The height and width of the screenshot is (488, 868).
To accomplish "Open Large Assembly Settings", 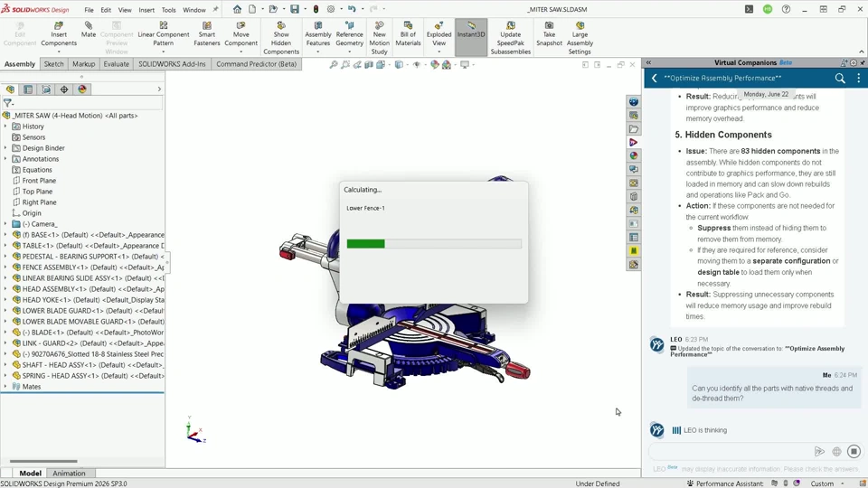I will point(580,38).
